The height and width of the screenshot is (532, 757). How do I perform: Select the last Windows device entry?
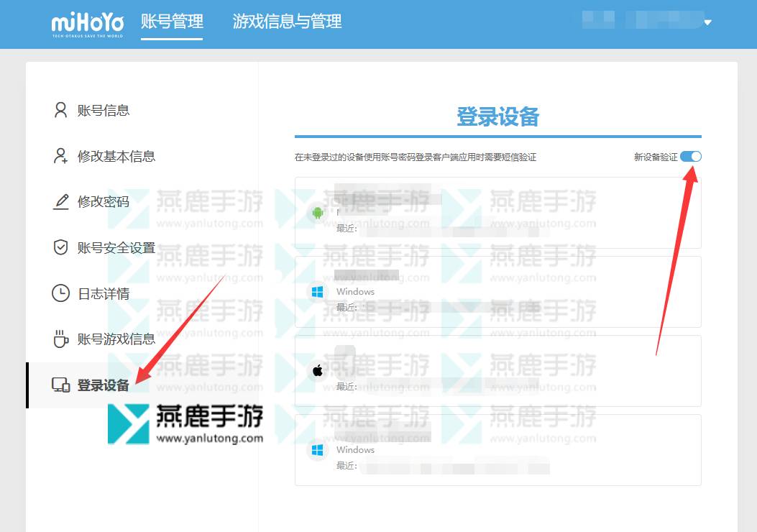coord(497,450)
